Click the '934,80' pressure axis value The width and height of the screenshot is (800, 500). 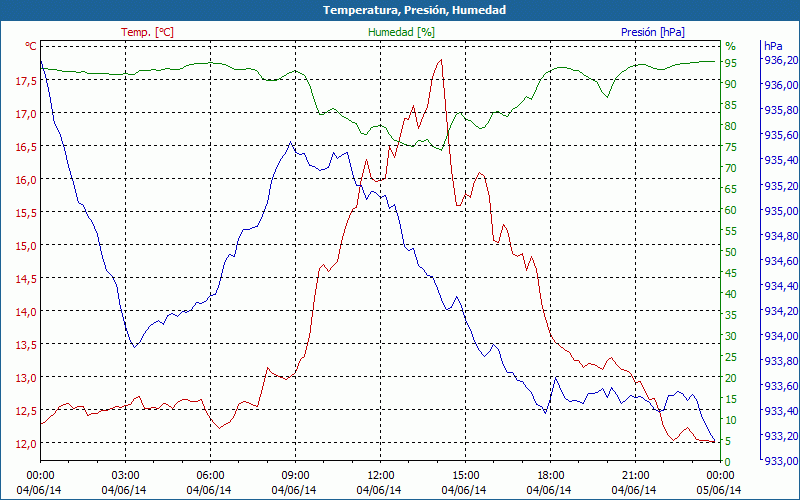click(x=780, y=235)
